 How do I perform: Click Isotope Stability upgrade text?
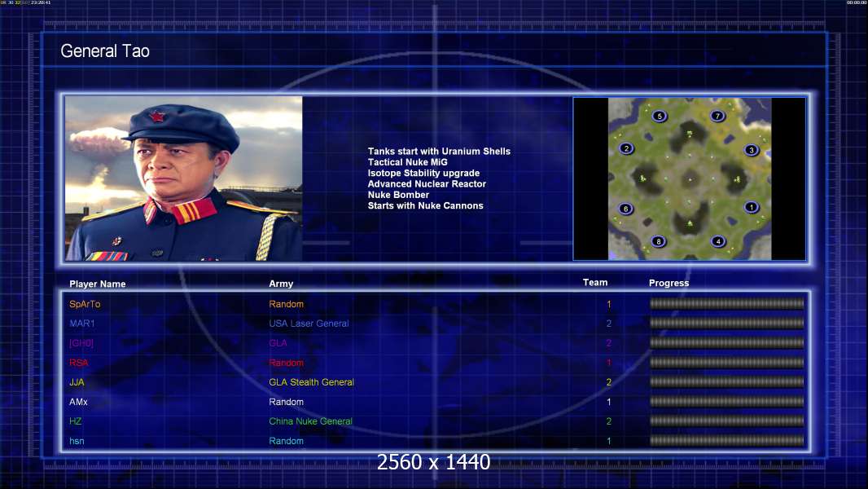tap(423, 173)
